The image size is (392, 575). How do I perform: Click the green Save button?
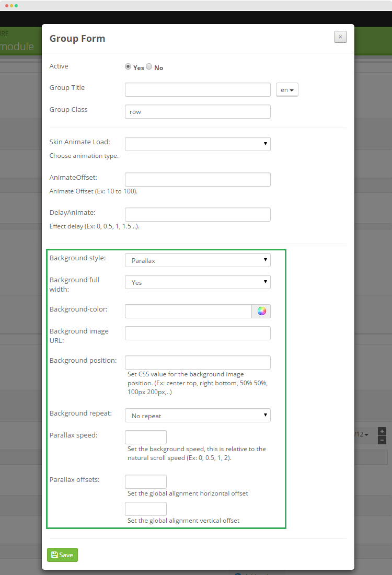click(x=62, y=555)
